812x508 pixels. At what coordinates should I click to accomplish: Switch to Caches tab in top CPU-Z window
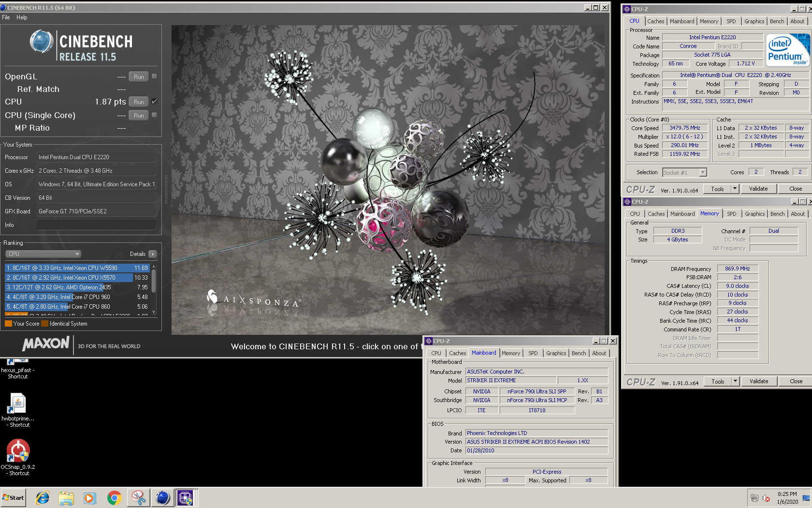(655, 21)
